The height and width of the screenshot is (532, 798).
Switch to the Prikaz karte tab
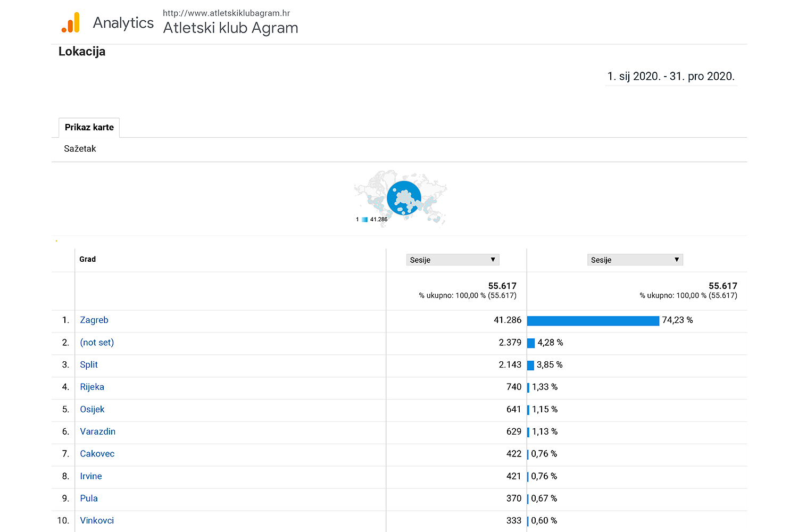coord(89,128)
